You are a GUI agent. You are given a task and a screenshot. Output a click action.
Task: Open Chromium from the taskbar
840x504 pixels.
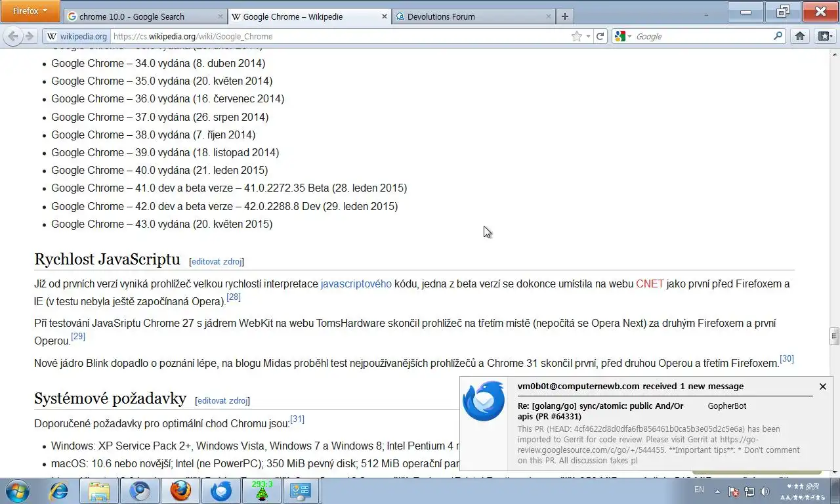[x=139, y=491]
